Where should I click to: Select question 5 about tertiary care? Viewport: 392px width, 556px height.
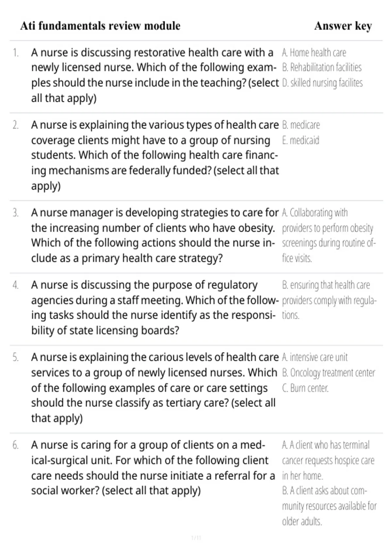(155, 388)
